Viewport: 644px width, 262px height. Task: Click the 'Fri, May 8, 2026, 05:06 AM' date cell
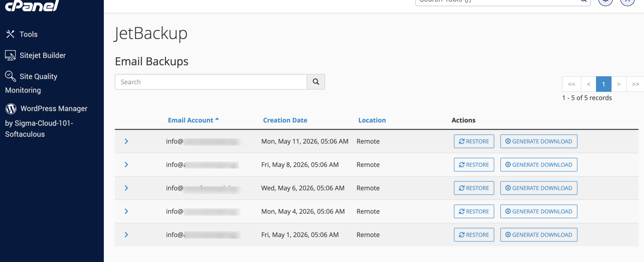(300, 165)
